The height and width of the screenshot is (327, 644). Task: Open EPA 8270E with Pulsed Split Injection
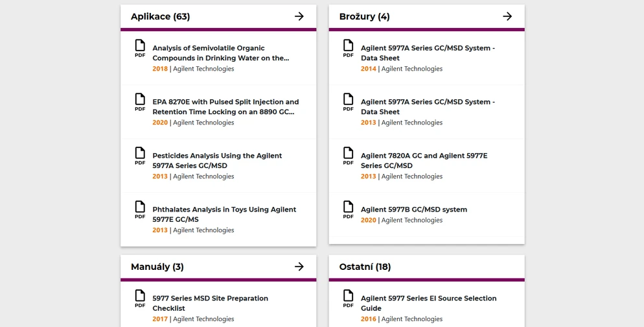(226, 107)
